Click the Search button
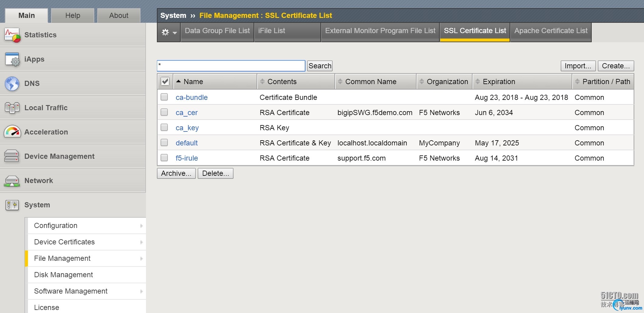The image size is (644, 313). [x=320, y=66]
